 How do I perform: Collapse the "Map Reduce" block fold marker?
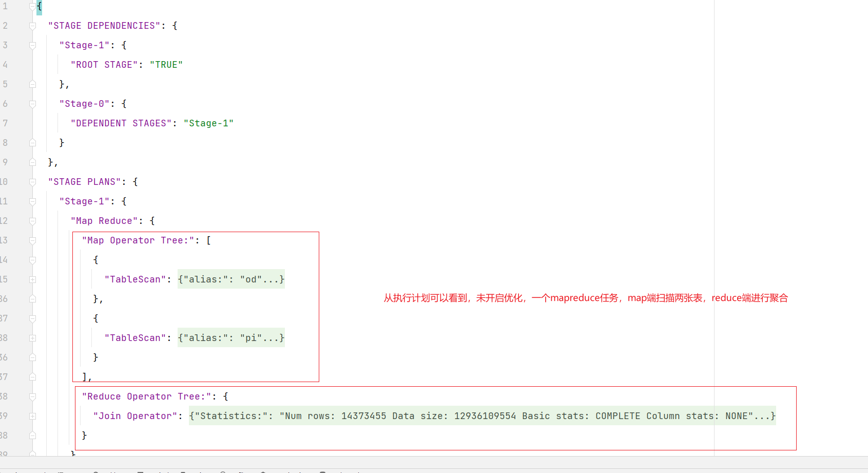(32, 221)
